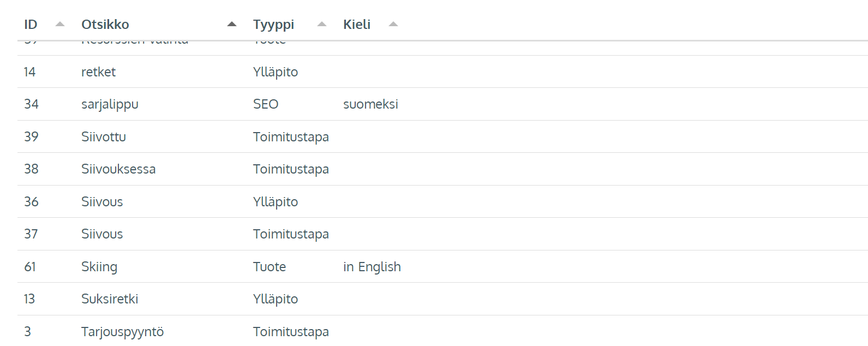Click the SEO type cell
This screenshot has width=868, height=346.
pyautogui.click(x=266, y=104)
